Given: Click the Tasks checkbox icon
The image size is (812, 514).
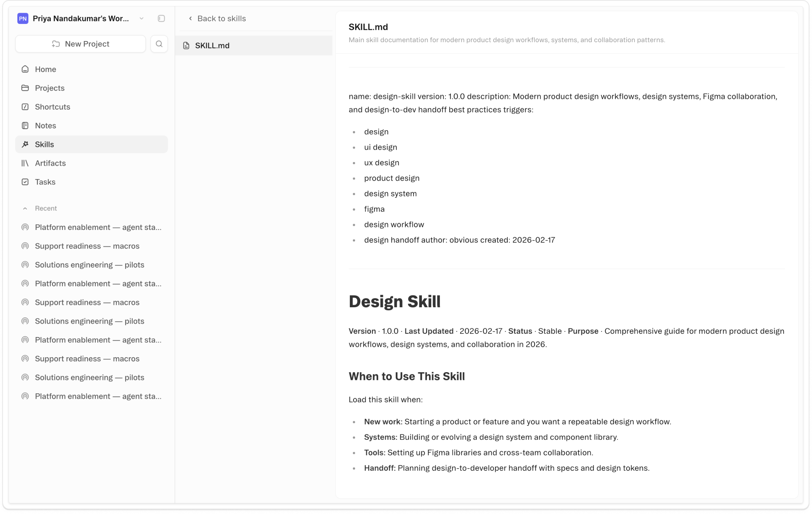Looking at the screenshot, I should point(25,182).
